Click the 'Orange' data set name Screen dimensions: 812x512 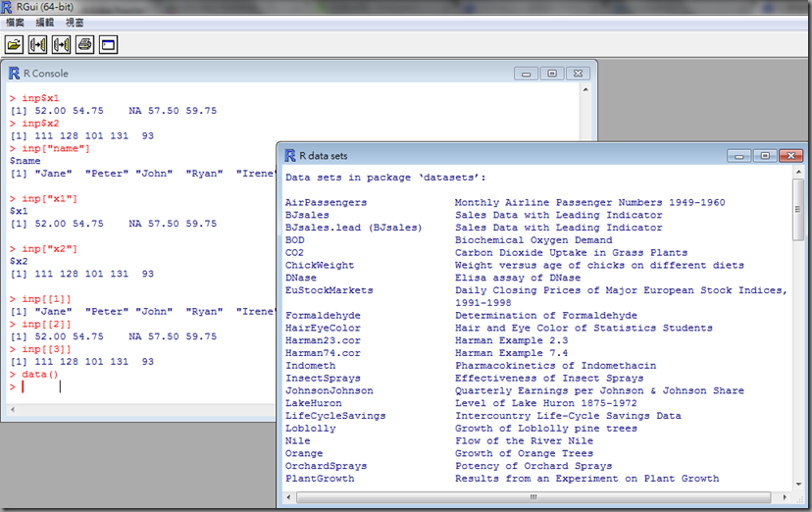click(304, 453)
